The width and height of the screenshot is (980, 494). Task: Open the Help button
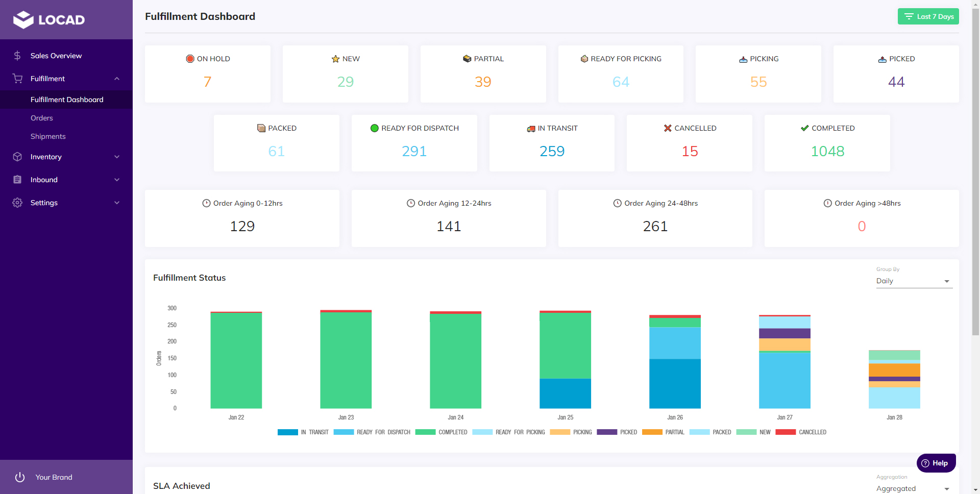tap(936, 463)
